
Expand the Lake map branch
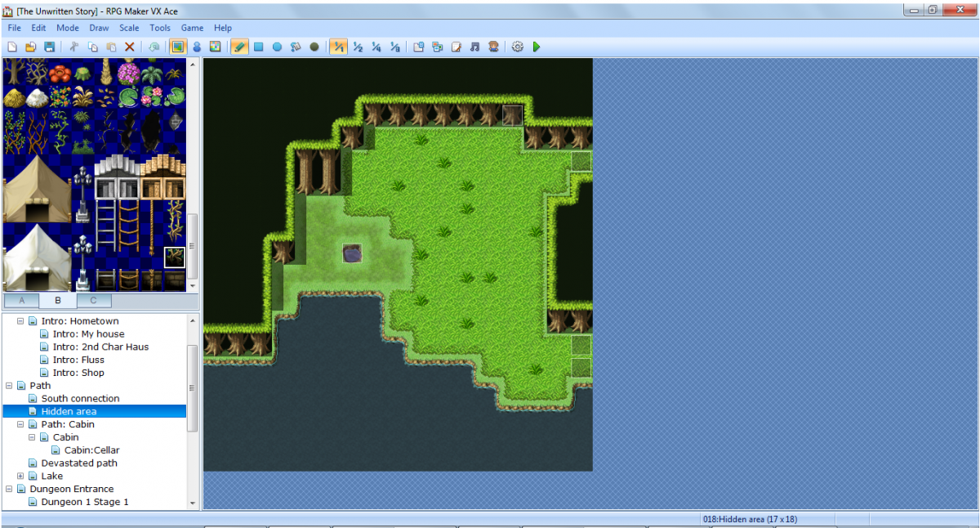pyautogui.click(x=20, y=476)
